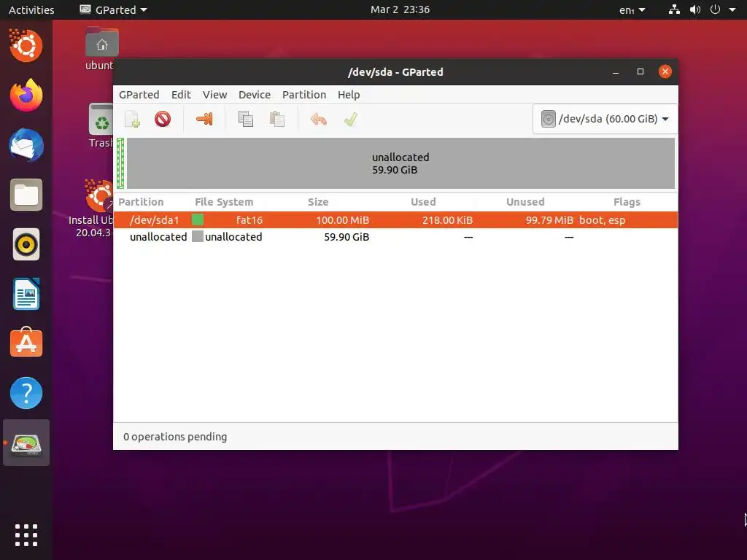Click the Flags column header

point(627,202)
